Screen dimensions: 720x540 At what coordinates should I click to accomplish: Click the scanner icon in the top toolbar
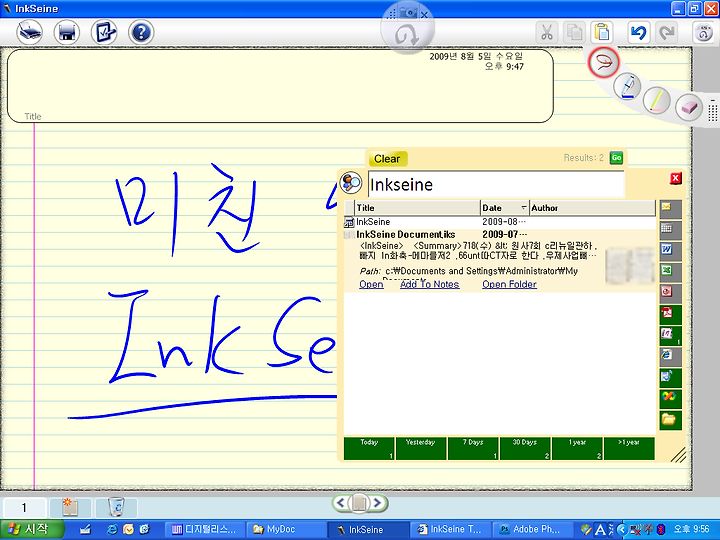[x=29, y=33]
